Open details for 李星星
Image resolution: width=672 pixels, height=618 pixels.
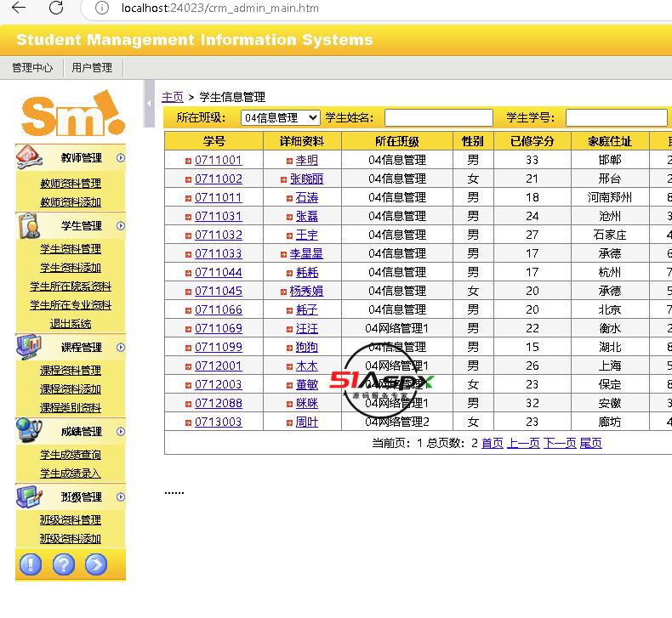pyautogui.click(x=306, y=253)
